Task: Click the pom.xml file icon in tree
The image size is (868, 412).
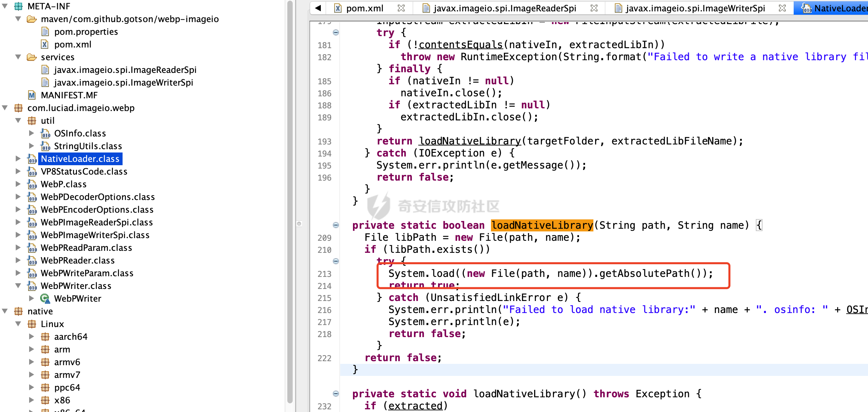Action: [x=45, y=44]
